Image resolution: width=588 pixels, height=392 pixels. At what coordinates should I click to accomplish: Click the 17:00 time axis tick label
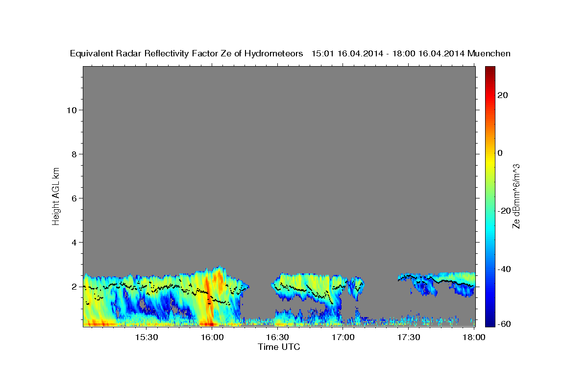[x=343, y=337]
